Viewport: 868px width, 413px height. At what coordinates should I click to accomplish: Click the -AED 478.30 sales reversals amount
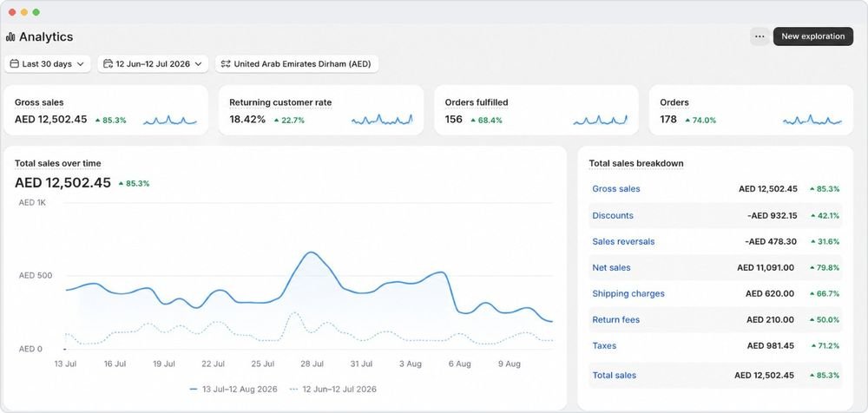(x=771, y=241)
